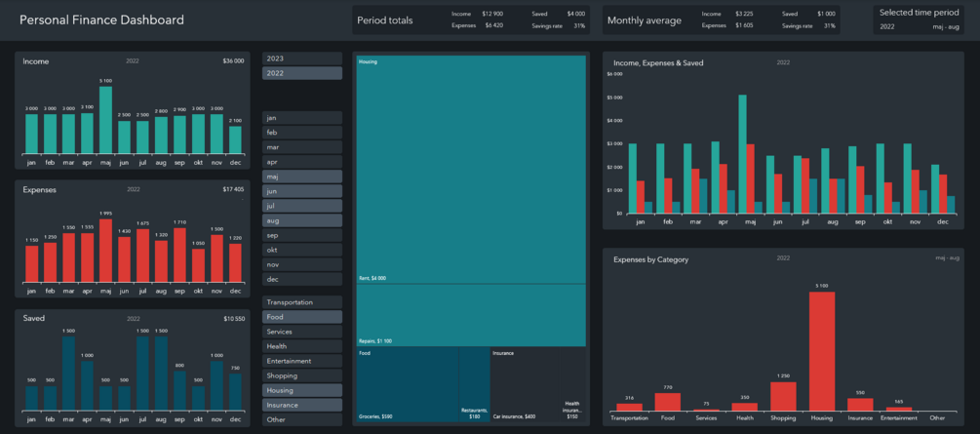Click the Insurance 550 category bar
Screen dimensions: 980x434
click(860, 405)
